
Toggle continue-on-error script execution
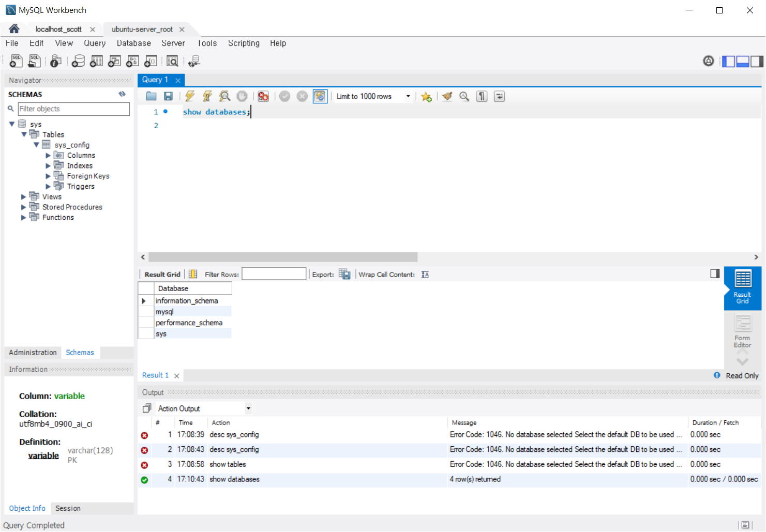click(x=263, y=96)
